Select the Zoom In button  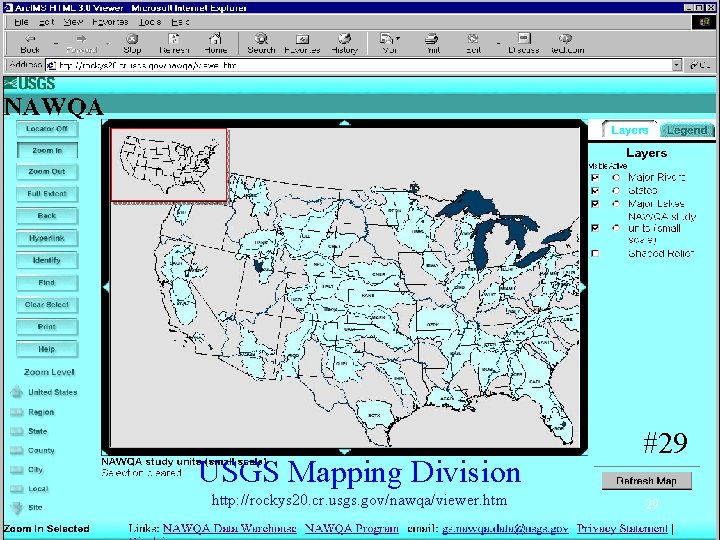tap(47, 150)
